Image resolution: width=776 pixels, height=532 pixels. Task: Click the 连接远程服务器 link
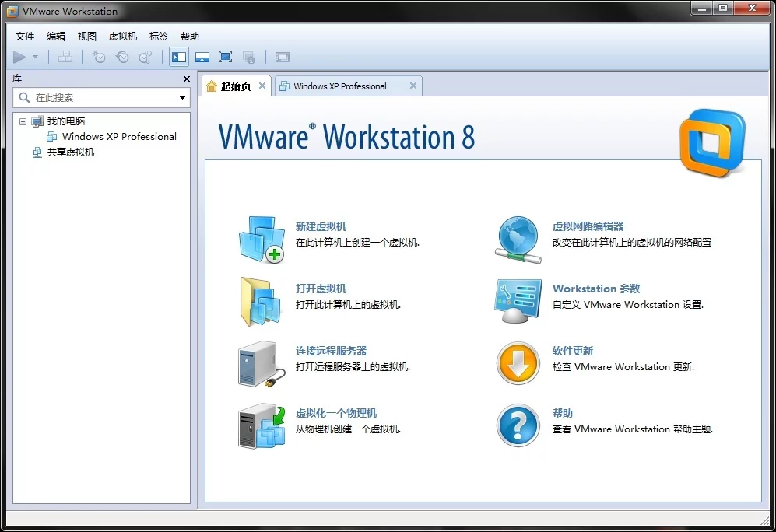tap(331, 351)
